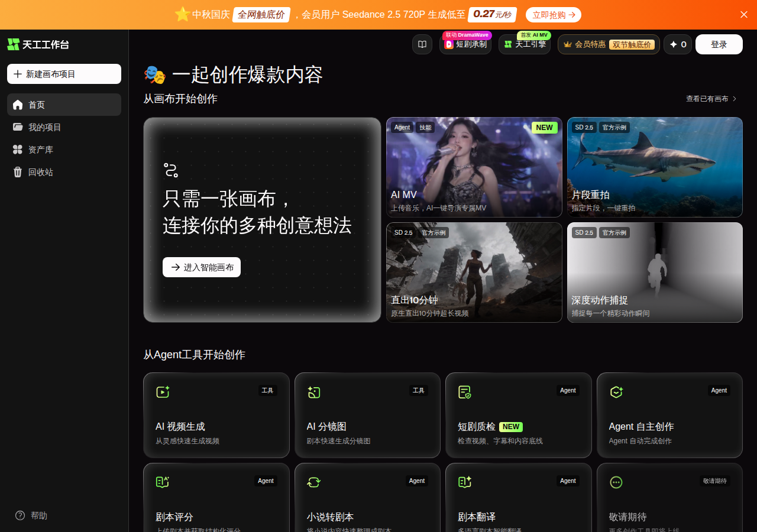
Task: Click the home icon beside 首页
Action: [x=18, y=105]
